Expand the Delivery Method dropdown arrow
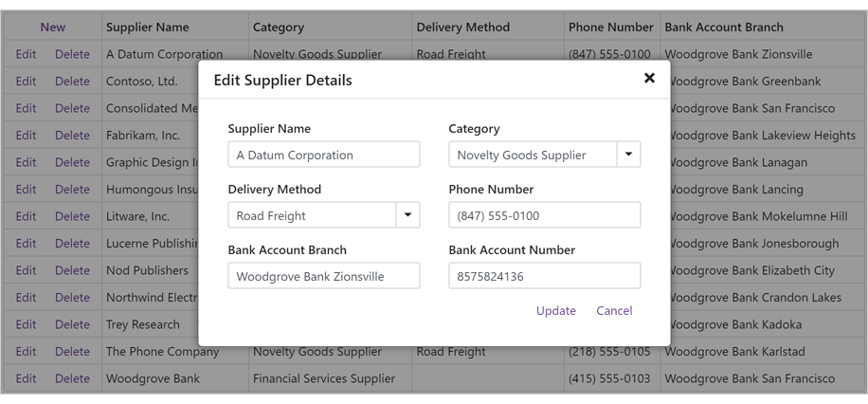 pos(407,215)
